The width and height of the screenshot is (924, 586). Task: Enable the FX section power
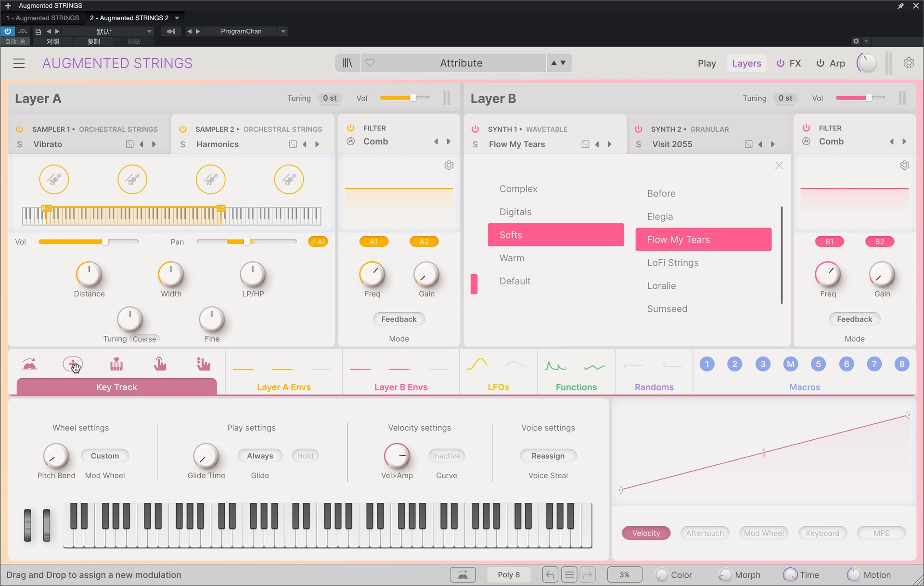click(x=781, y=63)
